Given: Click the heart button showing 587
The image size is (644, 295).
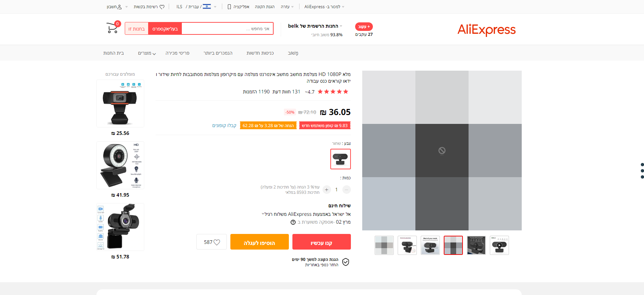Looking at the screenshot, I should click(x=212, y=242).
